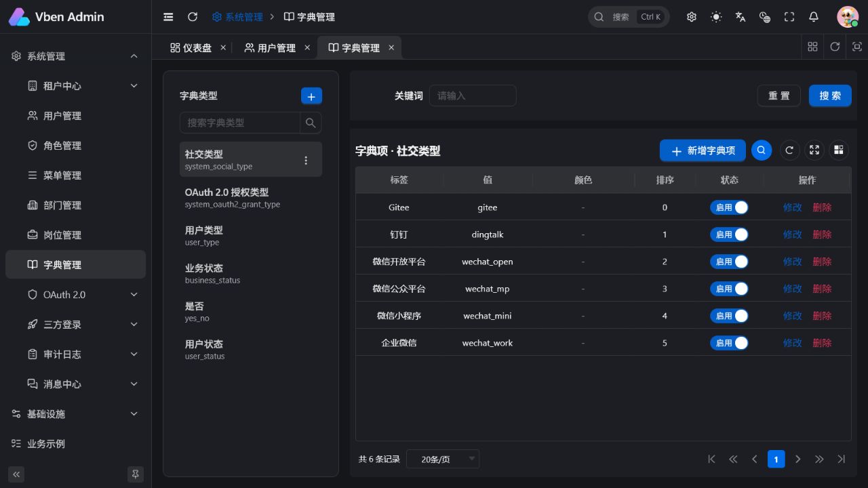Enter fullscreen via header icon
The width and height of the screenshot is (868, 488).
(789, 17)
